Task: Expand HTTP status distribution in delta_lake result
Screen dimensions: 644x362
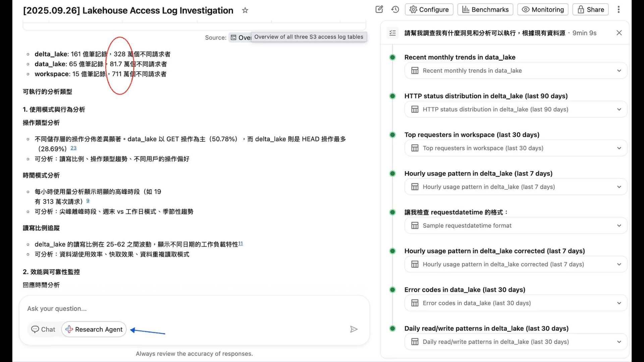Action: pos(619,109)
